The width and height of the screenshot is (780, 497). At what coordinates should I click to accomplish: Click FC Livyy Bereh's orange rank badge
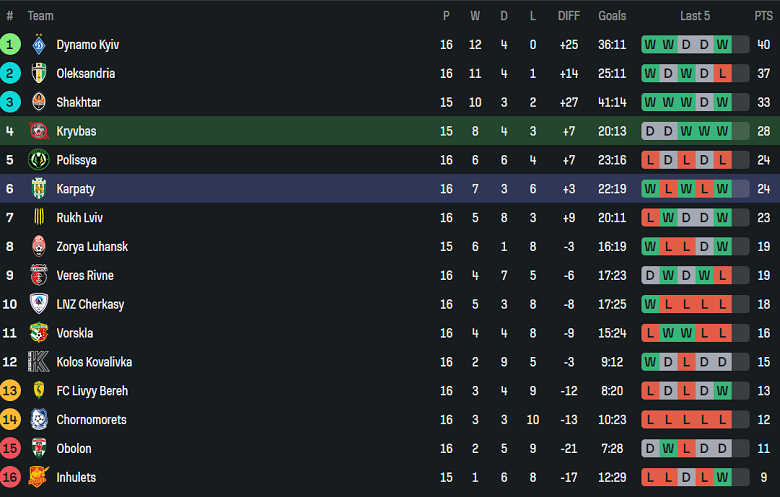[x=10, y=391]
